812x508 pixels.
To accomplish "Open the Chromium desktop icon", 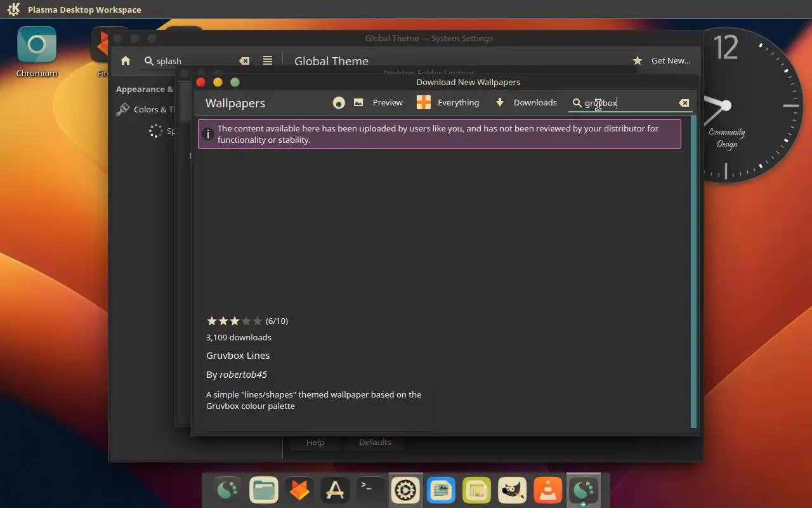I will pos(37,51).
